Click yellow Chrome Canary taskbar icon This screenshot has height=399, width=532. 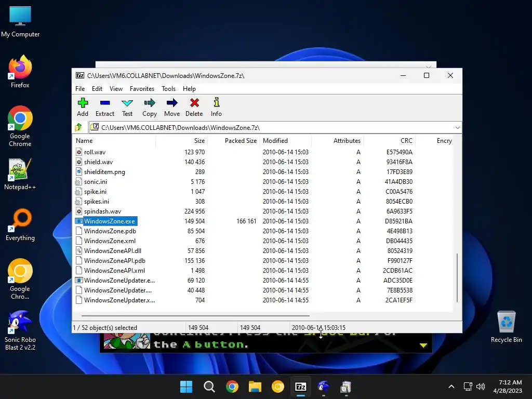click(x=278, y=387)
